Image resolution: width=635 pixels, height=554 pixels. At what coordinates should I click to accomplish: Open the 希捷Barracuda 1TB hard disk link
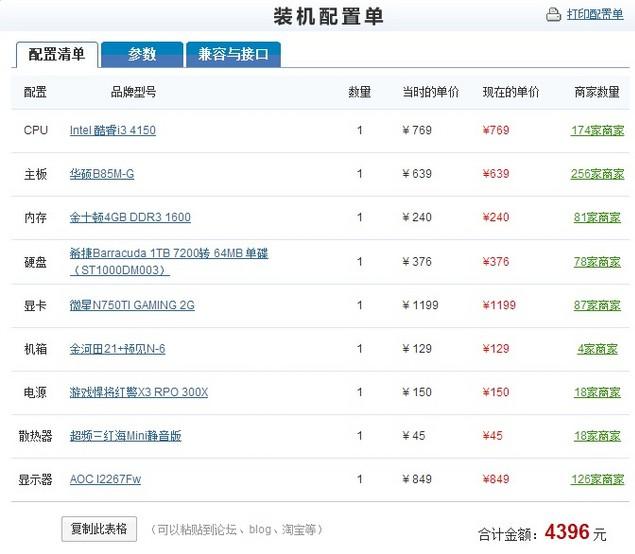[169, 262]
